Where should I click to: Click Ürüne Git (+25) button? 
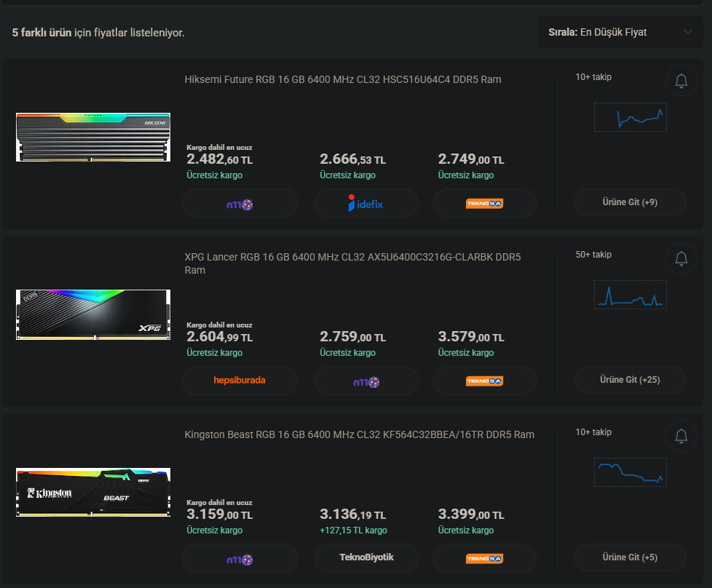(630, 380)
